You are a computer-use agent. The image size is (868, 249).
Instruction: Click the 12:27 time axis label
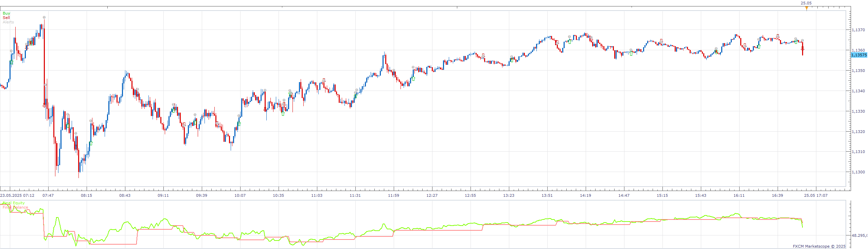point(432,195)
